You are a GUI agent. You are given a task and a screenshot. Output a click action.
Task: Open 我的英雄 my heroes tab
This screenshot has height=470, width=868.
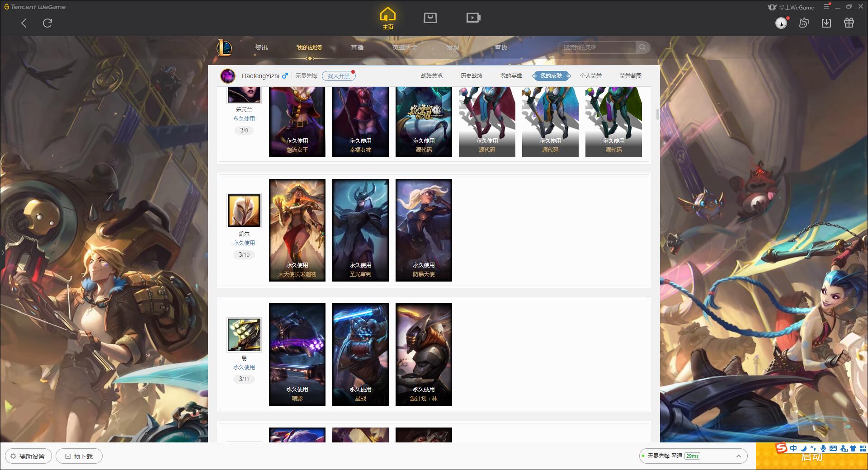point(511,76)
